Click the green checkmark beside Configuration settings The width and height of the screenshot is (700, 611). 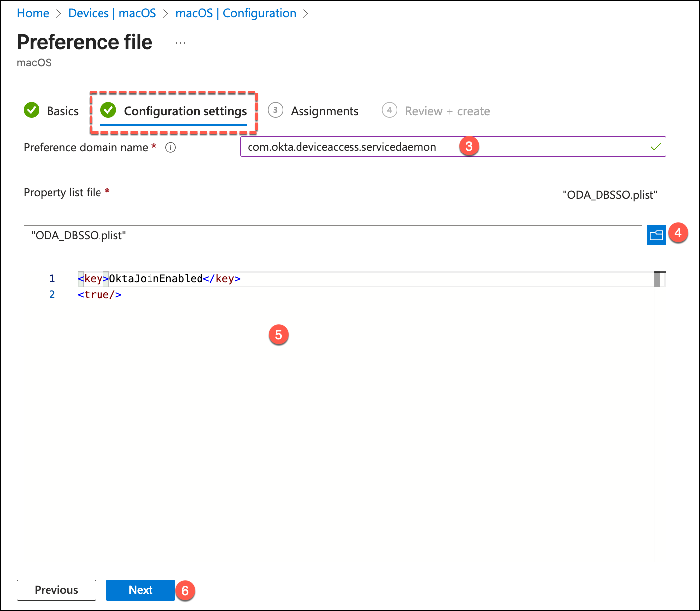(108, 110)
